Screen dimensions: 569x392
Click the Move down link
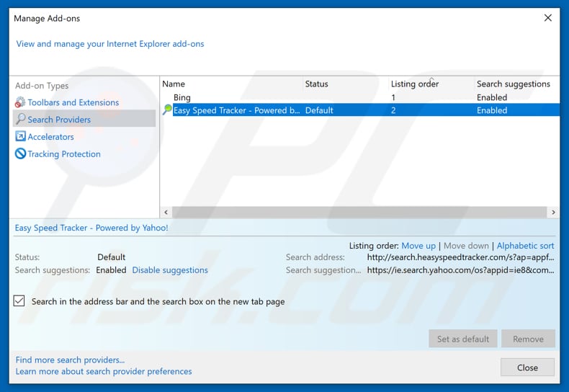466,246
